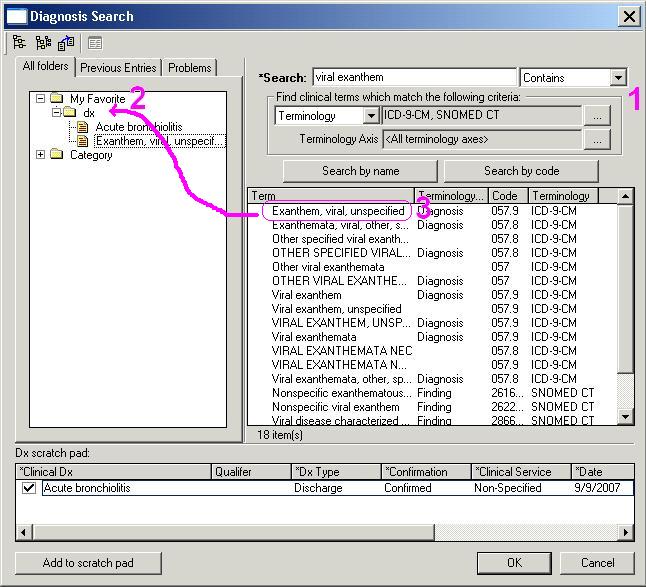
Task: Select 'Exanthemata, viral, other, s...' result
Action: pos(432,225)
